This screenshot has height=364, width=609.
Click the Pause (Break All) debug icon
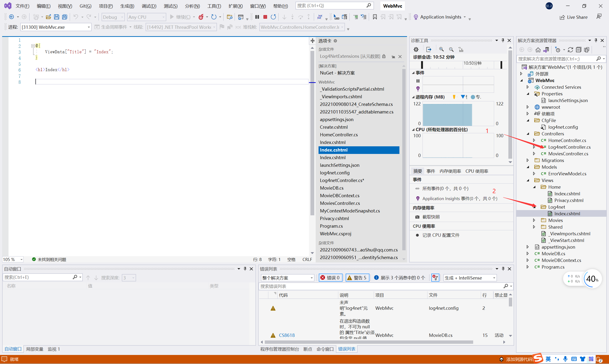tap(257, 17)
